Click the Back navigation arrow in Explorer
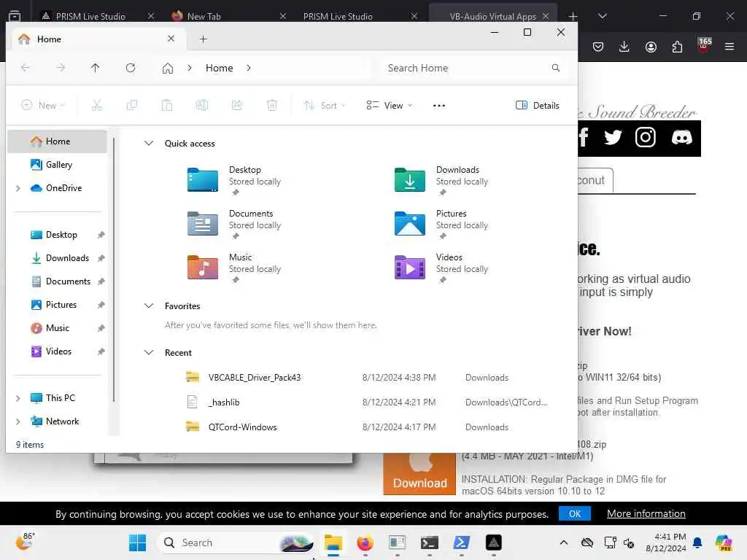Image resolution: width=747 pixels, height=560 pixels. click(x=26, y=68)
